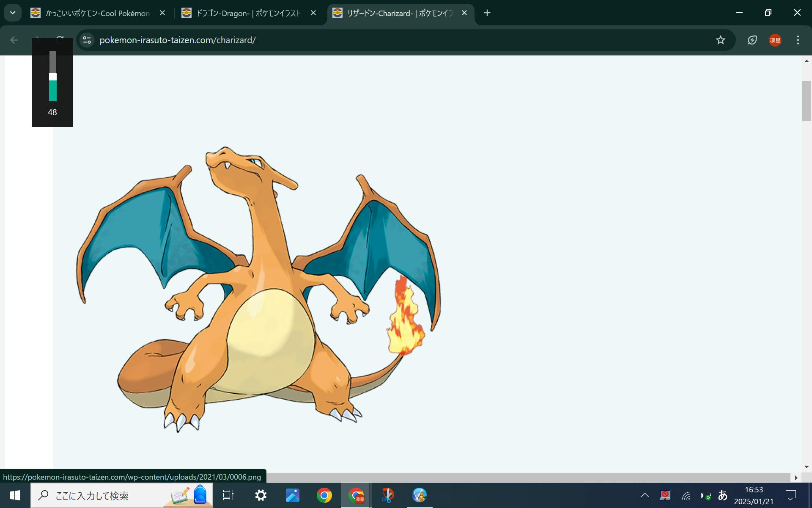The width and height of the screenshot is (812, 508).
Task: Expand the tab search dropdown
Action: 13,13
